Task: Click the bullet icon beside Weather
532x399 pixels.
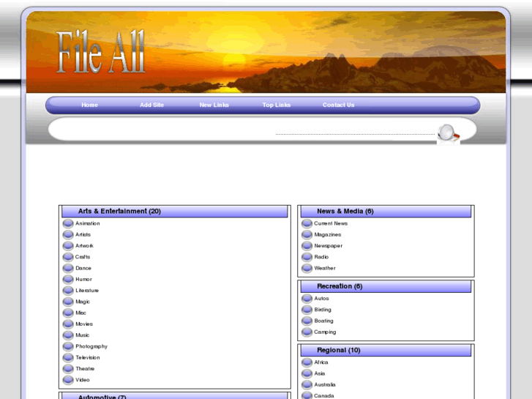Action: tap(307, 268)
